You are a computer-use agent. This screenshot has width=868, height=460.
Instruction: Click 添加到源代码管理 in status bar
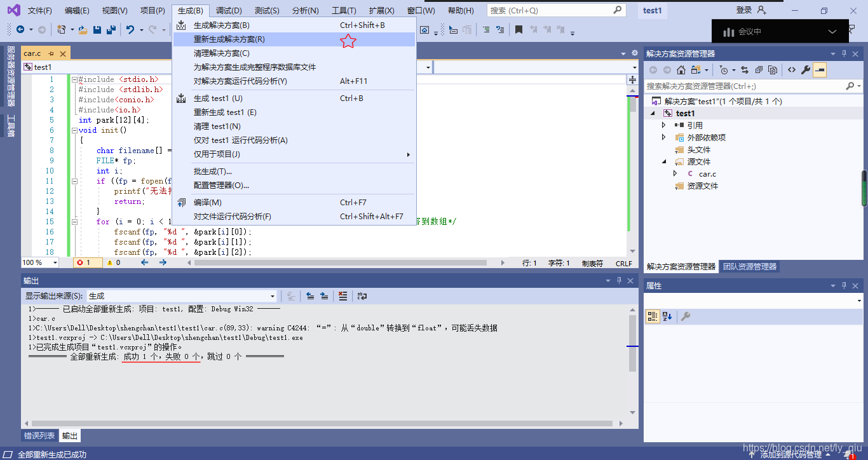tap(790, 454)
